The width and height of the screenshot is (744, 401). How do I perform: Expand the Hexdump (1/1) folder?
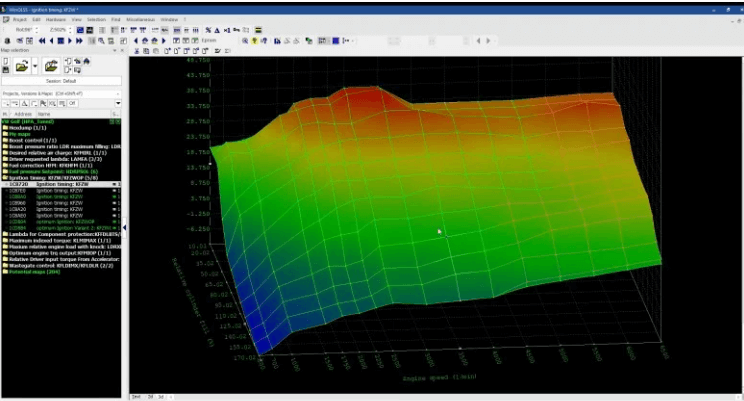coord(24,128)
